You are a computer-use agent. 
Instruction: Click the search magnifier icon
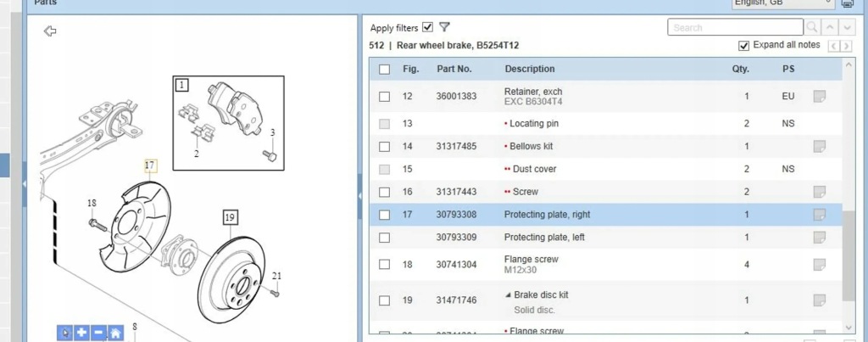pos(812,27)
